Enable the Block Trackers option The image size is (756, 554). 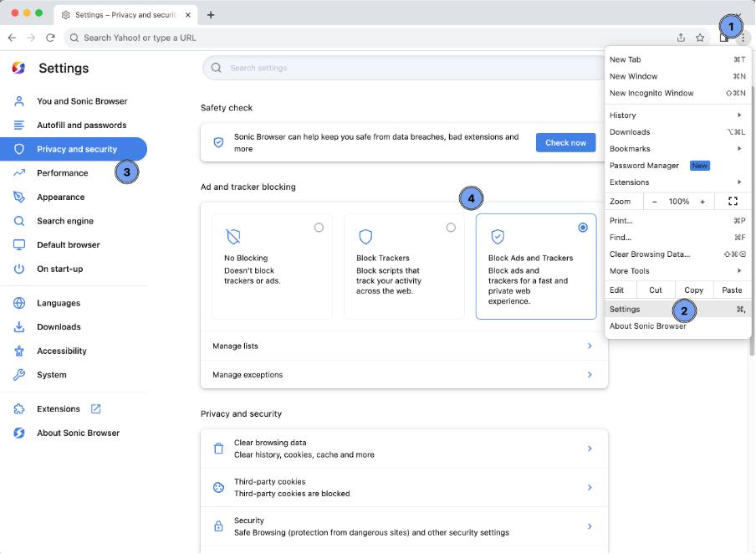tap(451, 226)
